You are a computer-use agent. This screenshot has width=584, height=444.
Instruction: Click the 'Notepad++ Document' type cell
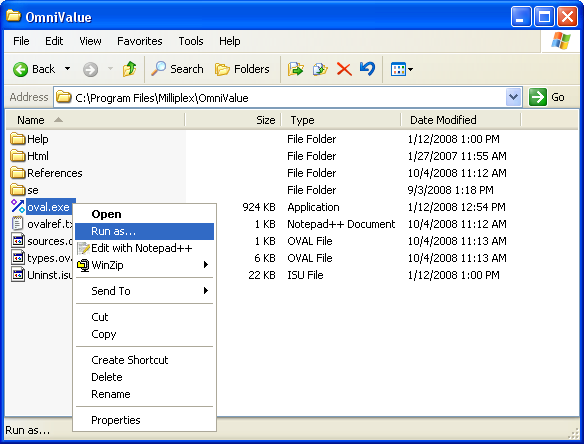point(341,224)
